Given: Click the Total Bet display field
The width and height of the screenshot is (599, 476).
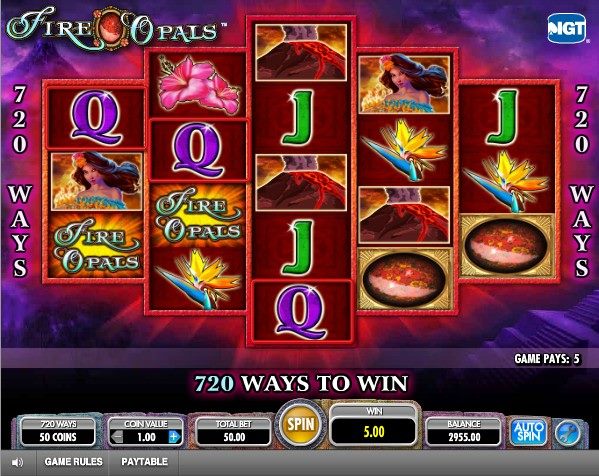Looking at the screenshot, I should pos(233,432).
